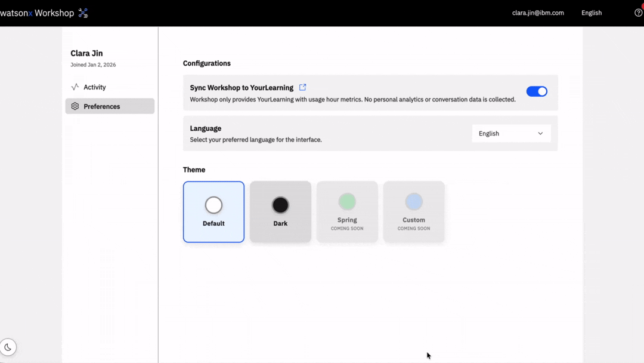Open the help question mark icon
This screenshot has height=363, width=644.
638,13
